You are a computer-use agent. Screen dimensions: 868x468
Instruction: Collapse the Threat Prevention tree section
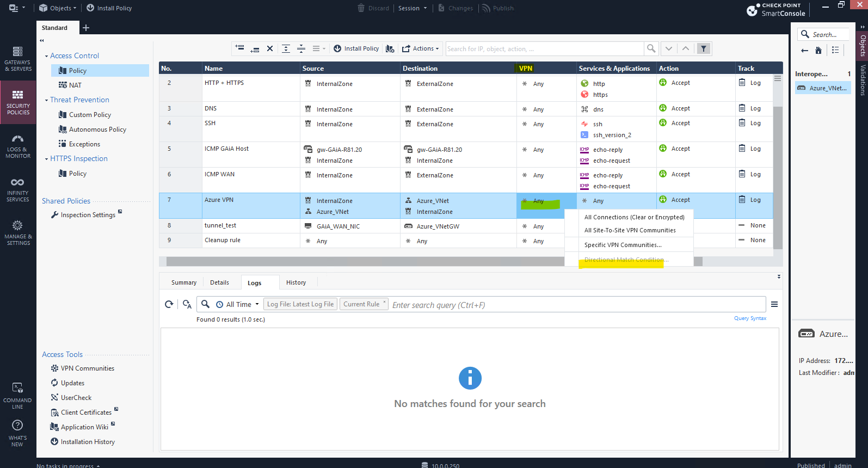(x=46, y=100)
